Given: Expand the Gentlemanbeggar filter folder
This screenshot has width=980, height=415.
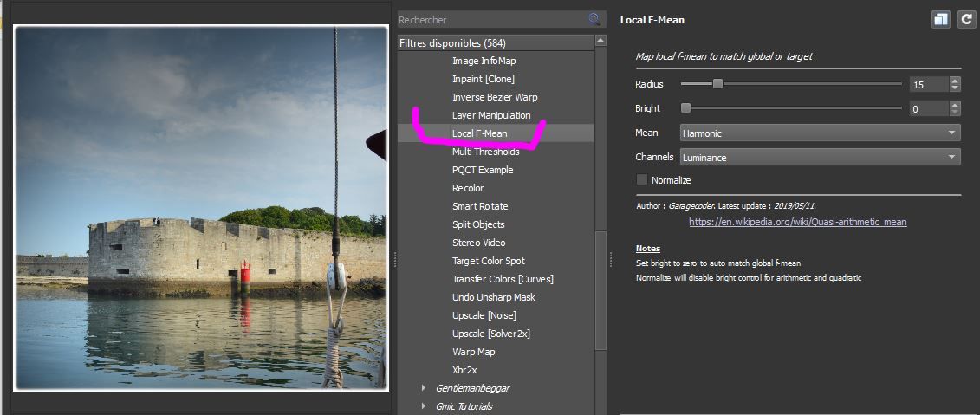Looking at the screenshot, I should (x=425, y=388).
